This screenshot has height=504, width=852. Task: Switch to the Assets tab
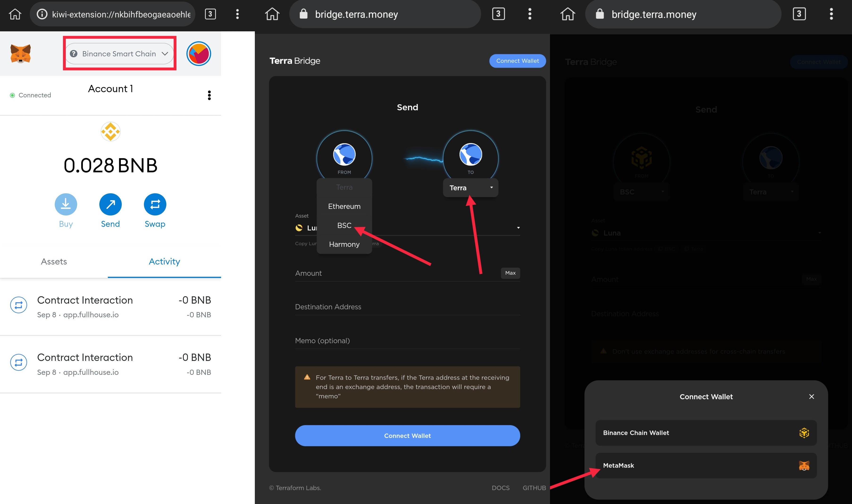click(x=54, y=261)
